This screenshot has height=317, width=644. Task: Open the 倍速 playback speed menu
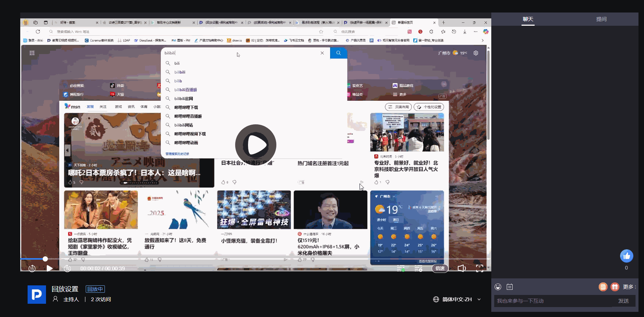[440, 268]
